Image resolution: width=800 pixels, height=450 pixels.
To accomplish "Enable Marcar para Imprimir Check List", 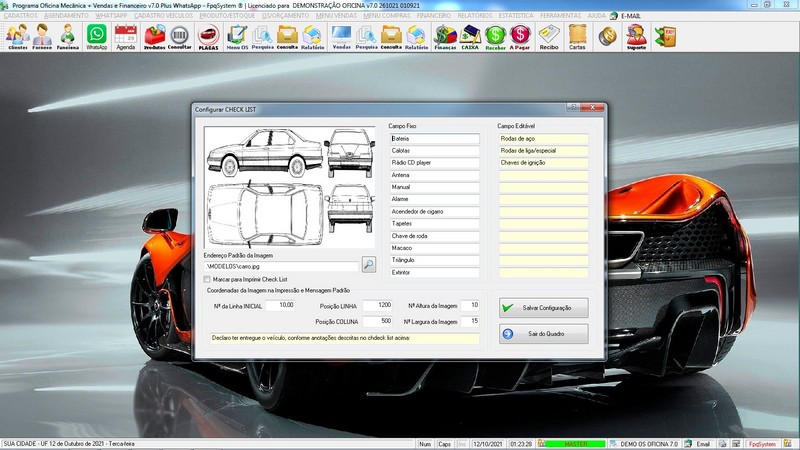I will click(x=207, y=280).
